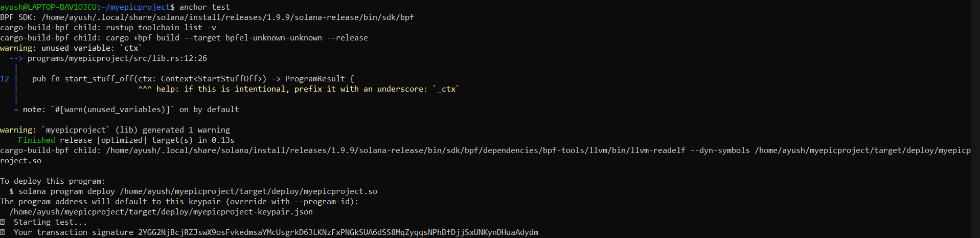Click the 'solana program deploy' command
Viewport: 980px width, 238px height.
[193, 191]
